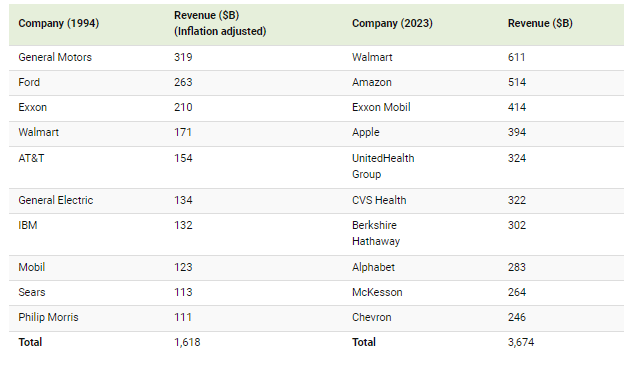This screenshot has width=629, height=378.
Task: Select Exxon Mobil in the 2023 column
Action: click(381, 107)
